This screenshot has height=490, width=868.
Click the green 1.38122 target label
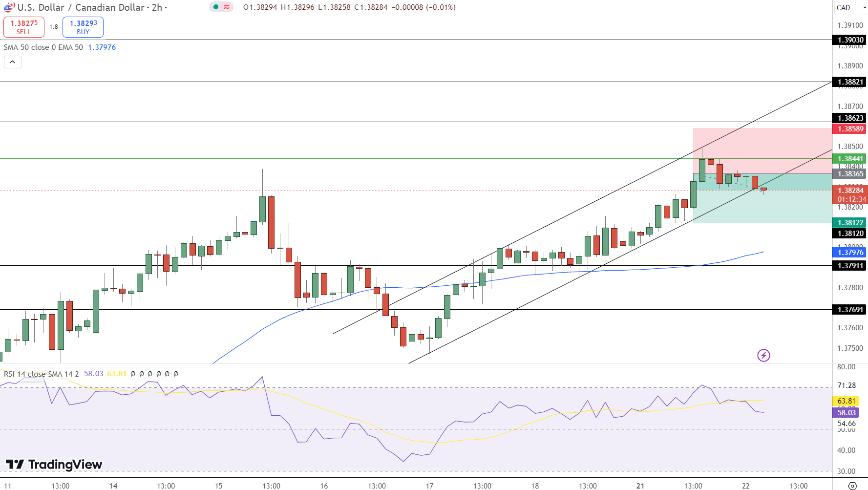[x=850, y=223]
